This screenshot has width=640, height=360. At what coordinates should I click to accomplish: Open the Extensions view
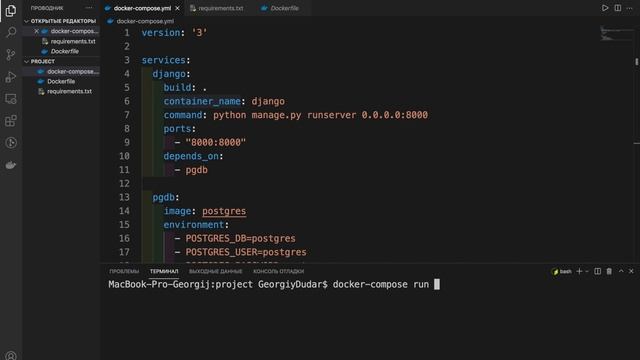(11, 121)
